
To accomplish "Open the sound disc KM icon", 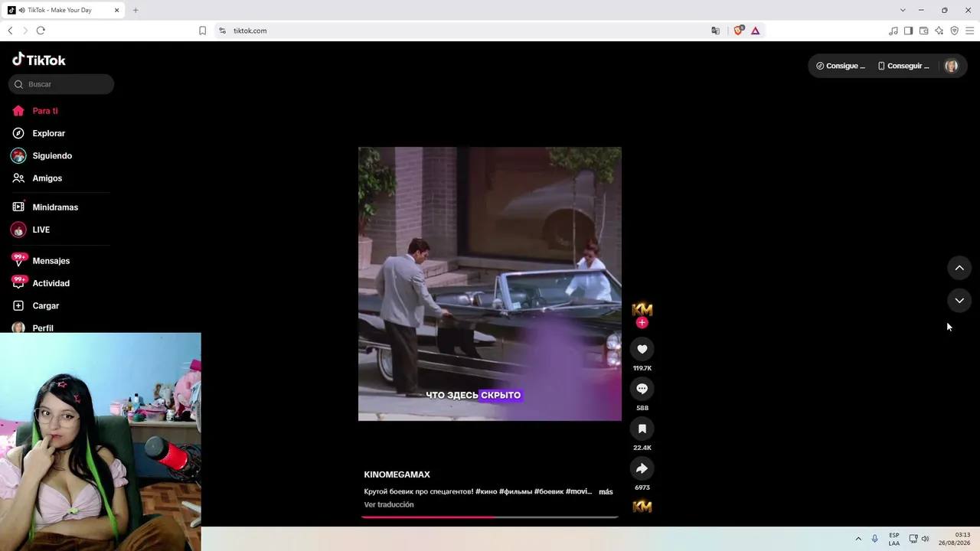I will (x=642, y=506).
